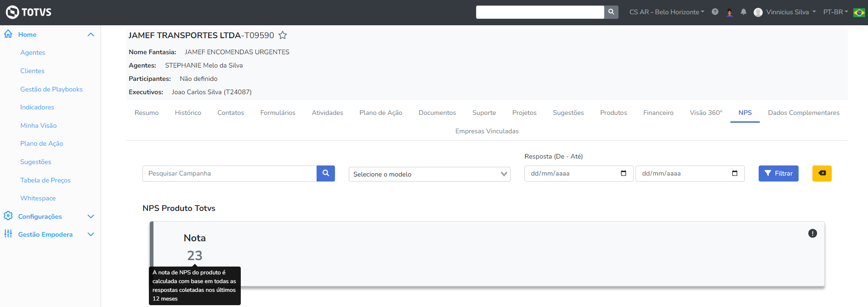Click the JAMEF TRANSPORTES LTDA-T09590 title
The width and height of the screenshot is (868, 307).
[x=201, y=35]
